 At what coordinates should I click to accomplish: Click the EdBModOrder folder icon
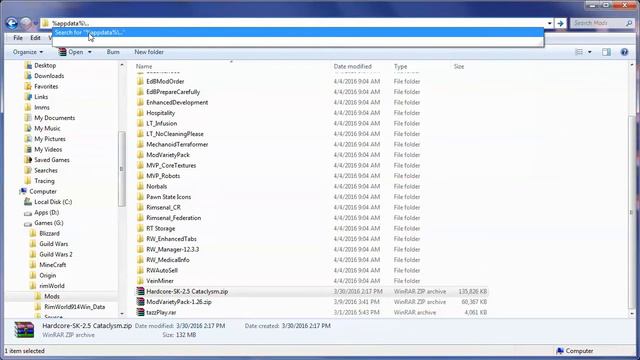(x=140, y=81)
